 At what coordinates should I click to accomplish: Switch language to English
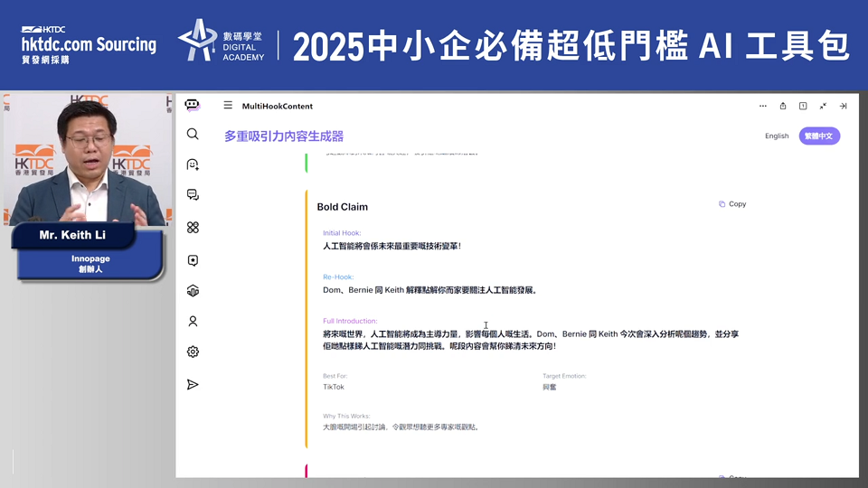[777, 136]
